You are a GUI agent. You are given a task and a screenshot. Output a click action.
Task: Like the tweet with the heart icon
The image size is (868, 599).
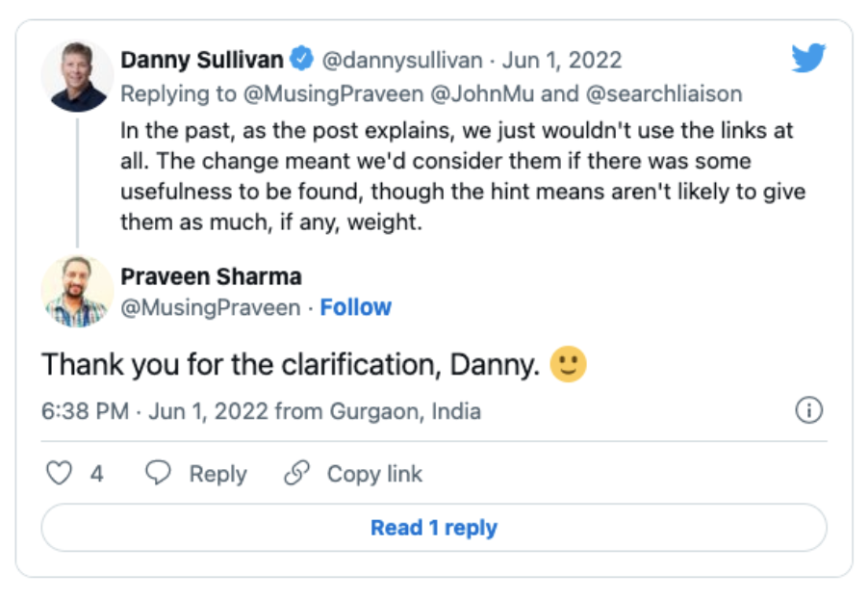tap(60, 473)
